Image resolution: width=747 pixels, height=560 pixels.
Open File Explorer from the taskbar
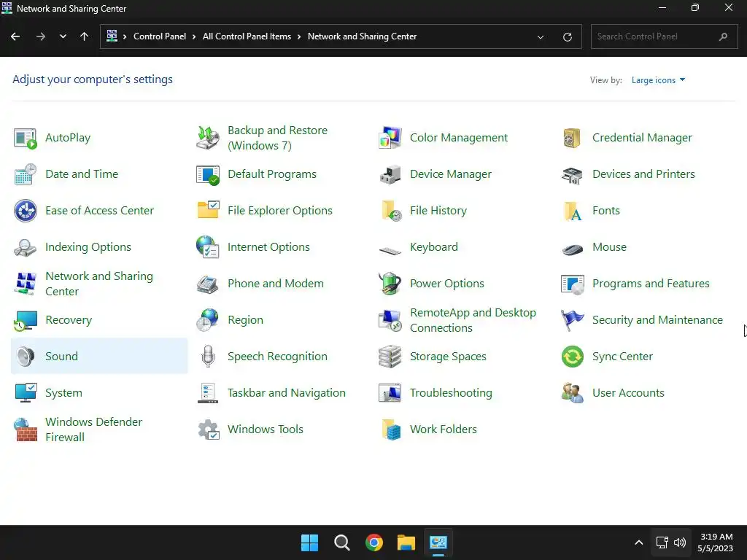(406, 542)
